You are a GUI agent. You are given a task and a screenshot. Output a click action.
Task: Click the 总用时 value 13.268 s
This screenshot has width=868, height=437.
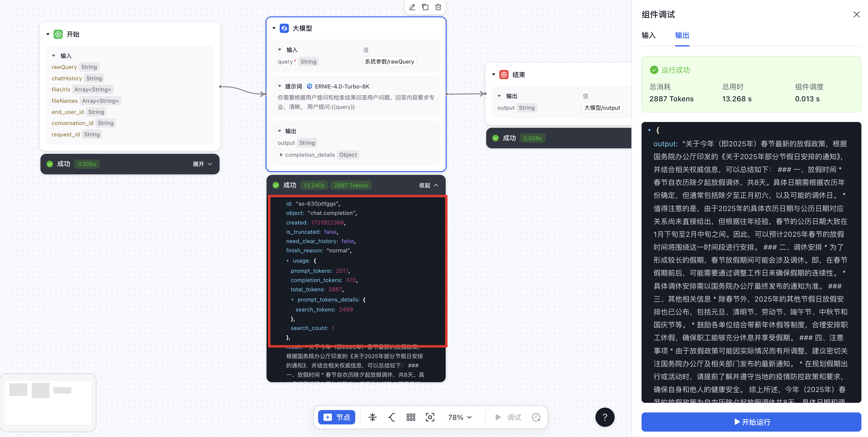coord(737,99)
